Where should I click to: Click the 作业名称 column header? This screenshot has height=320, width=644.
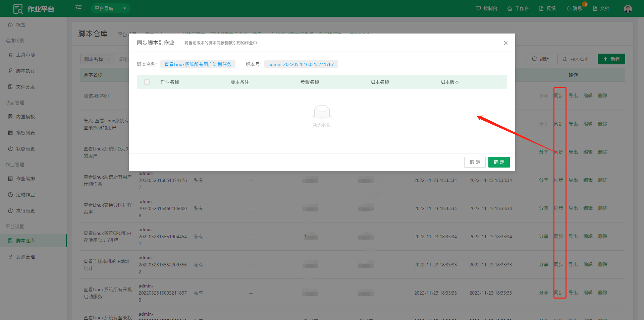pos(170,82)
